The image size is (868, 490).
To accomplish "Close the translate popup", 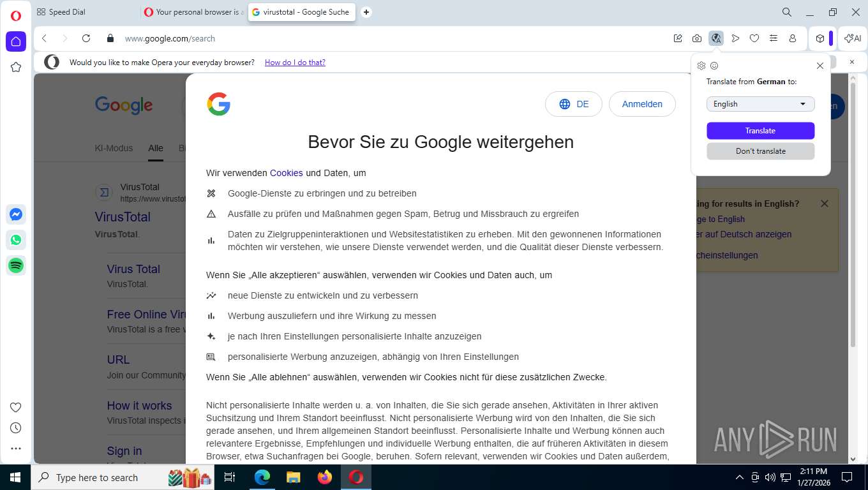I will [820, 66].
